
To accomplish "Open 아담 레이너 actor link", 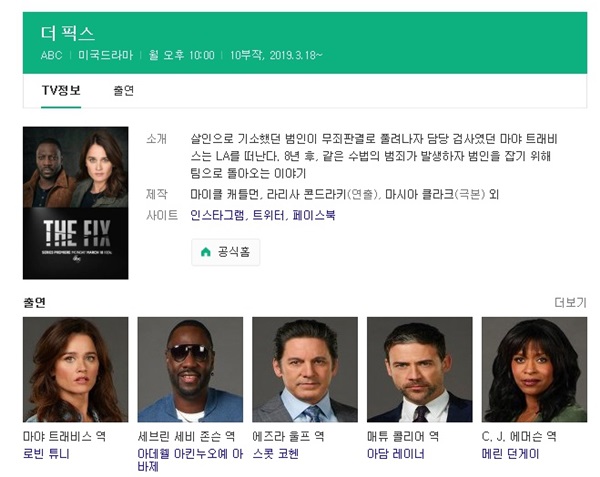I will coord(396,454).
